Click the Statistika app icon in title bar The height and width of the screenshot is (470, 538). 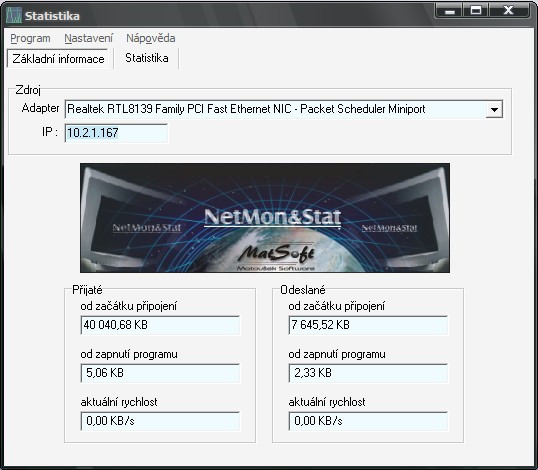click(14, 15)
